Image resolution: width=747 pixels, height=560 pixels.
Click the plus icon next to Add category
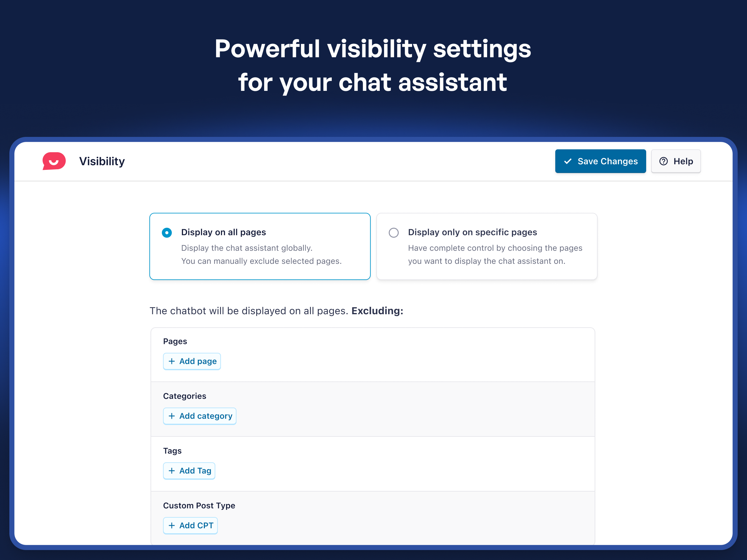click(x=171, y=416)
